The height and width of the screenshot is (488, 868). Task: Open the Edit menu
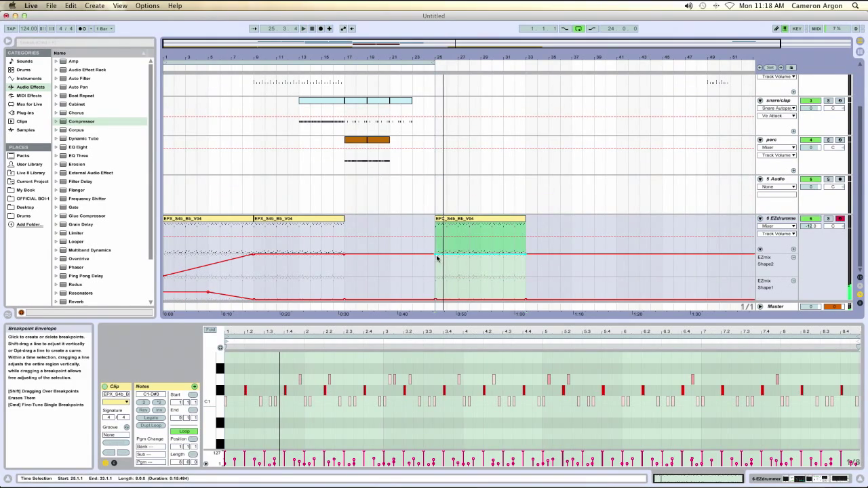71,5
